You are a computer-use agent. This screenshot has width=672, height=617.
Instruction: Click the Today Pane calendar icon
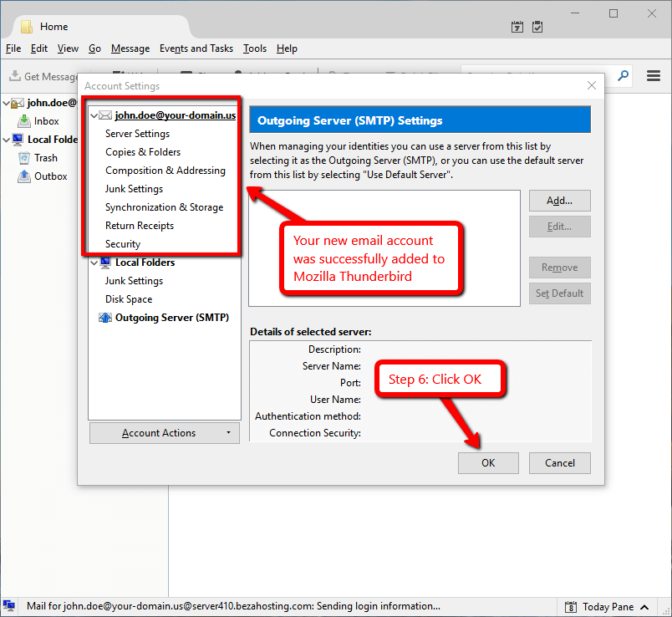[570, 607]
